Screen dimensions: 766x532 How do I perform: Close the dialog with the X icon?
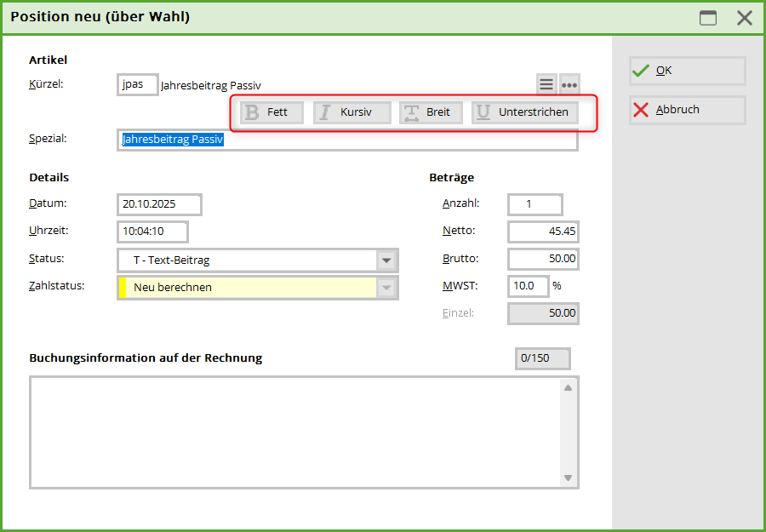pos(745,18)
